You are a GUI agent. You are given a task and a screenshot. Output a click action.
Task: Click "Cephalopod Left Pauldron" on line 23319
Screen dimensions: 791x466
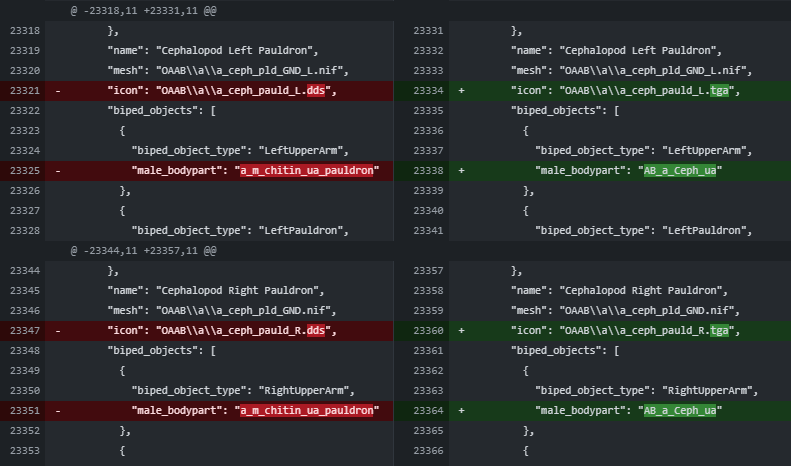(234, 50)
